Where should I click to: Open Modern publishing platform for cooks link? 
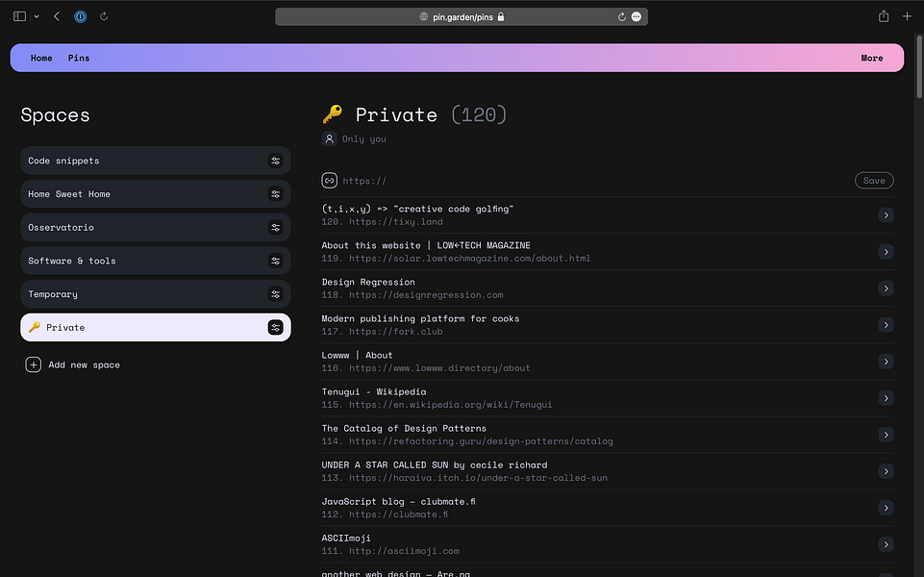(420, 318)
